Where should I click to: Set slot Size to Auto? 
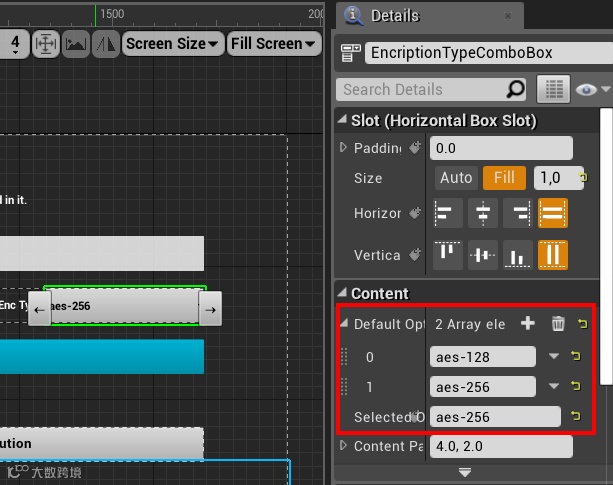click(x=456, y=178)
